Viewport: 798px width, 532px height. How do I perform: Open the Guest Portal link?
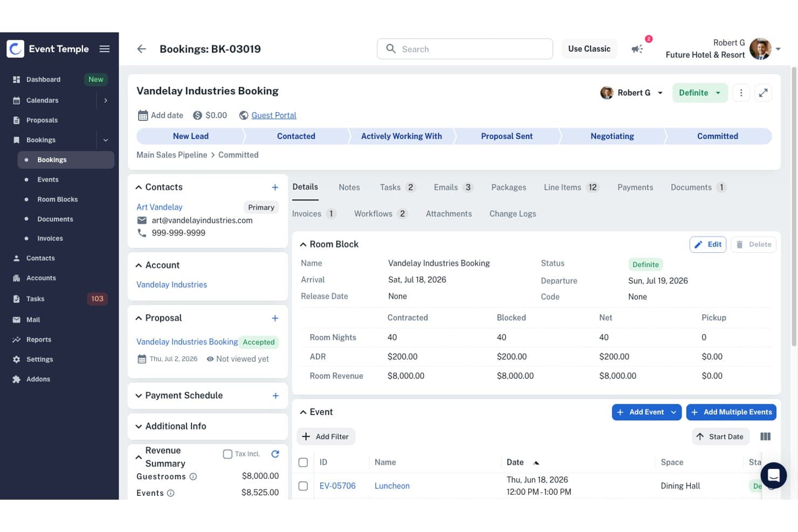point(274,115)
